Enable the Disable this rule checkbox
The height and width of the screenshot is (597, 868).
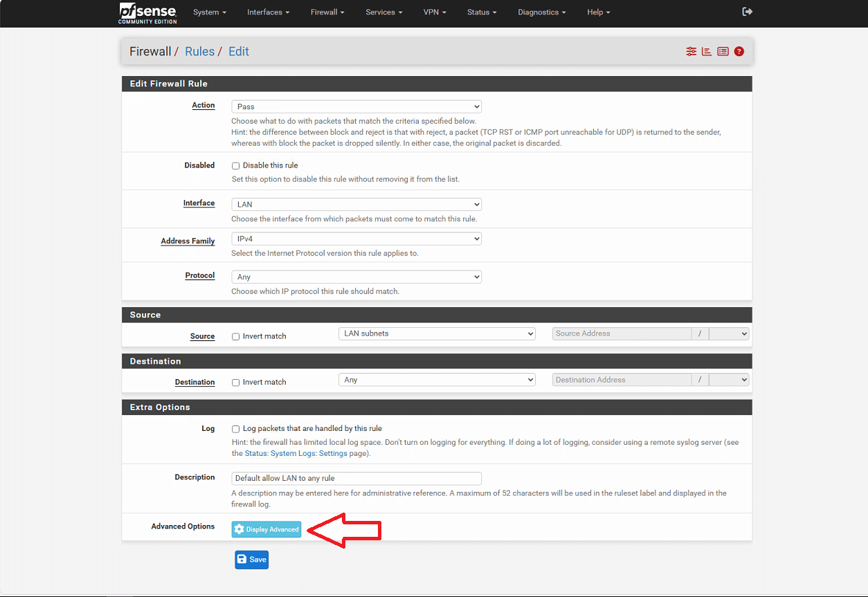pyautogui.click(x=236, y=166)
